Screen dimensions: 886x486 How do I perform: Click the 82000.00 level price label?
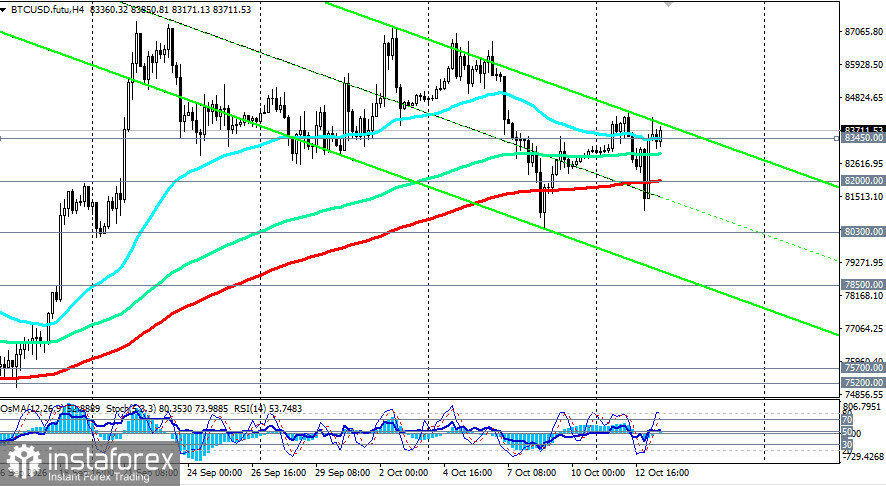[863, 181]
